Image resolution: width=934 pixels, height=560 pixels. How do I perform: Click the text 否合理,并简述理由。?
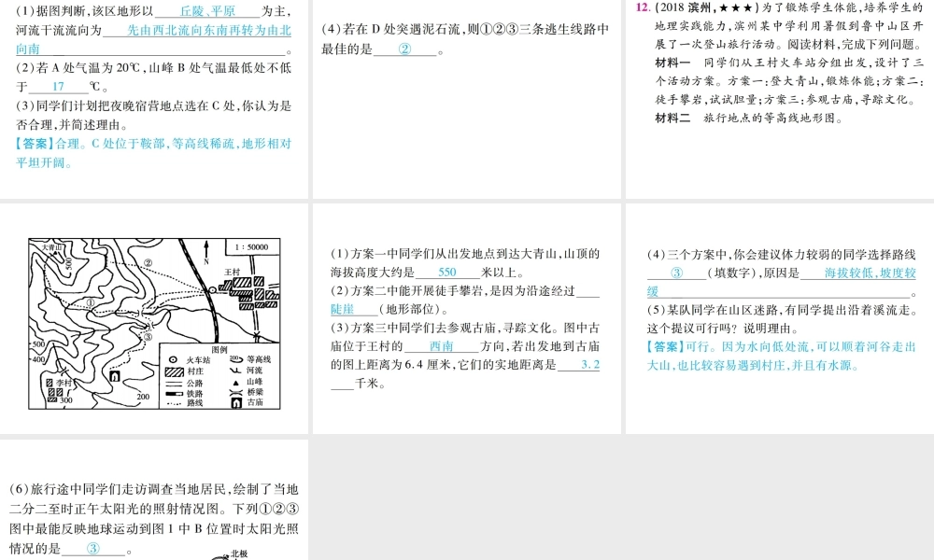coord(72,124)
